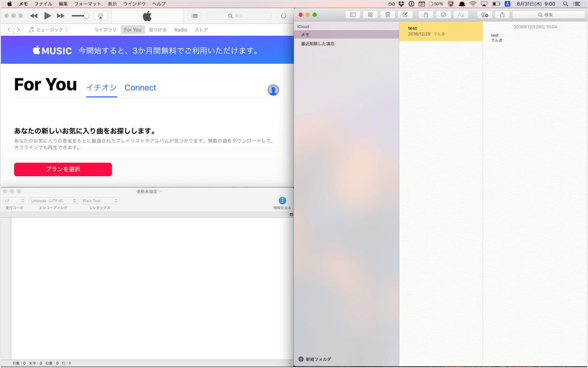The height and width of the screenshot is (368, 588).
Task: Click the Notes search field
Action: pos(548,15)
